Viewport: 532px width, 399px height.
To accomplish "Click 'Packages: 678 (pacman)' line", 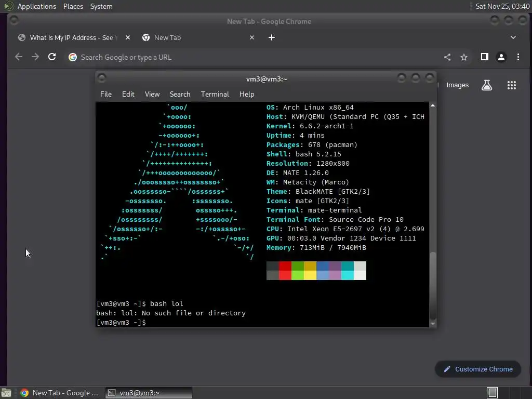I will tap(312, 144).
